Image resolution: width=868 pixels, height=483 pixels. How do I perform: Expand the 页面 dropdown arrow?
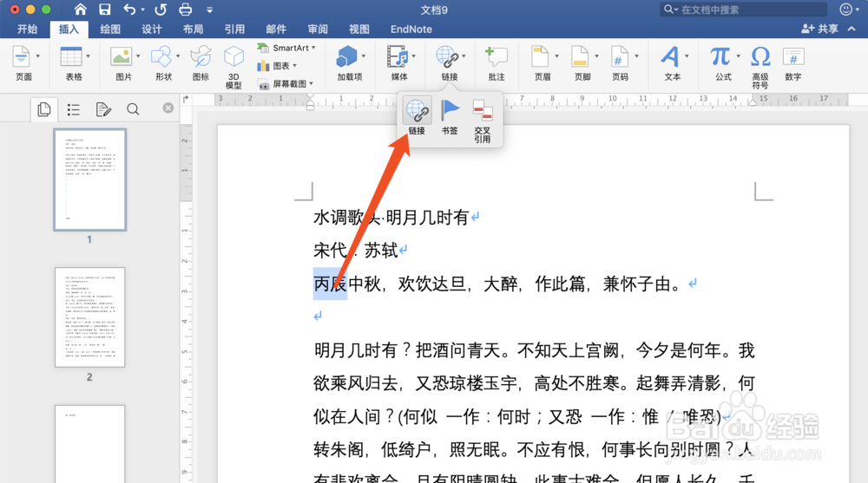(38, 56)
